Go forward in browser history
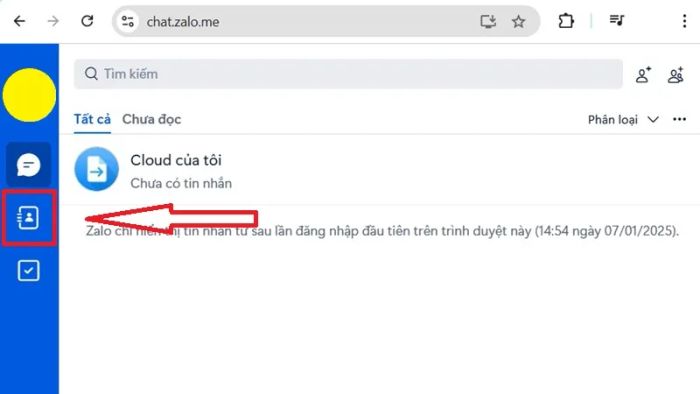 (x=53, y=21)
